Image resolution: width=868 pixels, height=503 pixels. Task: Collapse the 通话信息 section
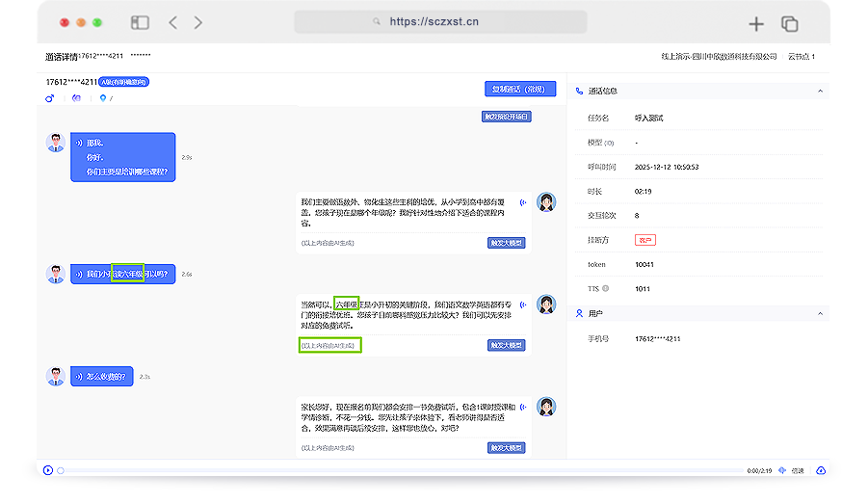tap(820, 91)
